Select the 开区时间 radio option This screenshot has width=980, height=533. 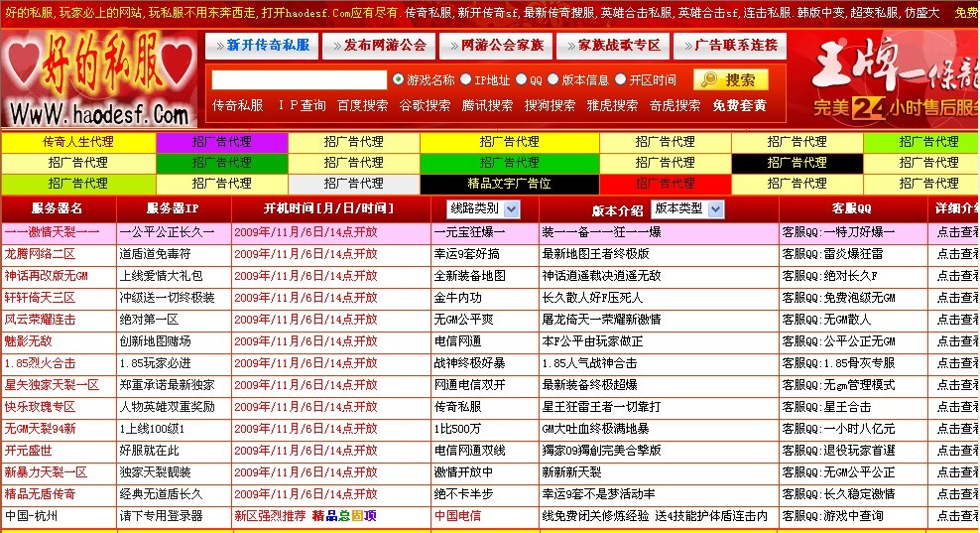point(620,79)
